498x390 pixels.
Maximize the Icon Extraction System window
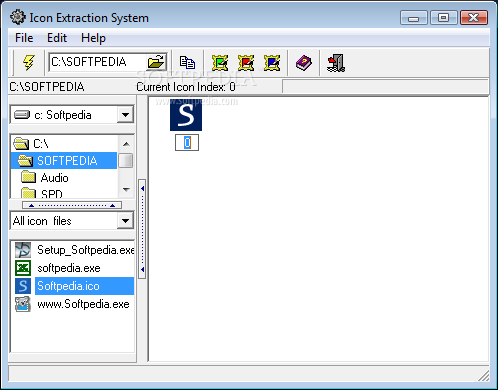(x=443, y=18)
